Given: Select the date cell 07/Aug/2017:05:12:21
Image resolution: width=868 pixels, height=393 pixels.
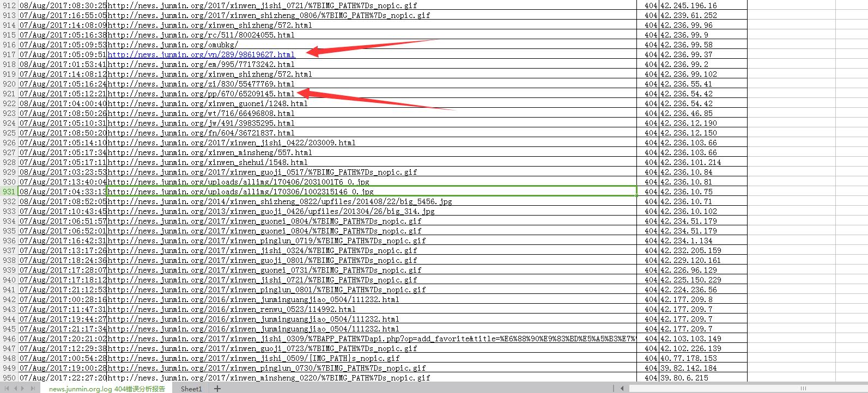Looking at the screenshot, I should coord(63,94).
